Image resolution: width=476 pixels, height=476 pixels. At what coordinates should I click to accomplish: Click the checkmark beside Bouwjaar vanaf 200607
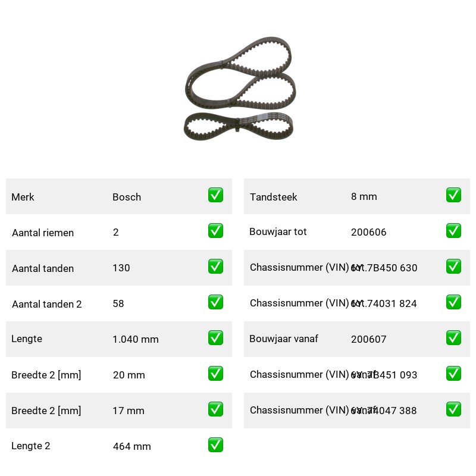coord(453,338)
